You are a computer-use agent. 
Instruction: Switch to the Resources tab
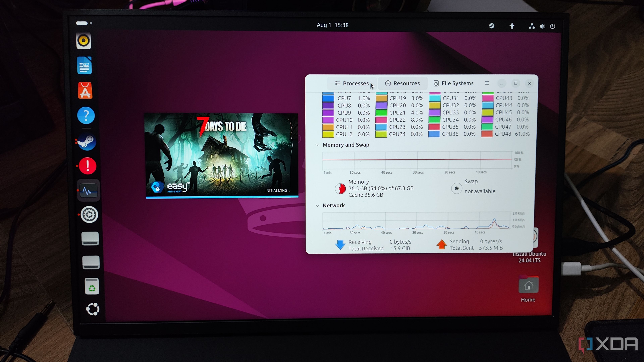pyautogui.click(x=402, y=83)
